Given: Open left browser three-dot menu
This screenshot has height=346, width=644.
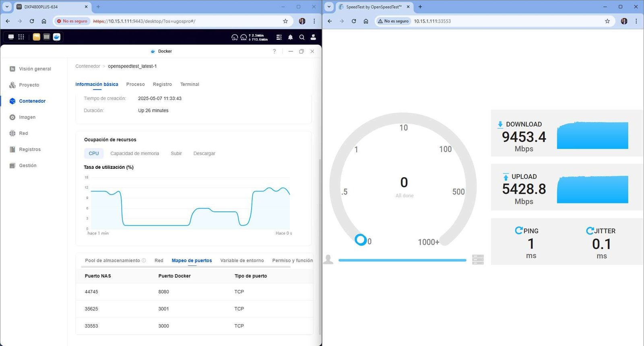Looking at the screenshot, I should [x=314, y=21].
